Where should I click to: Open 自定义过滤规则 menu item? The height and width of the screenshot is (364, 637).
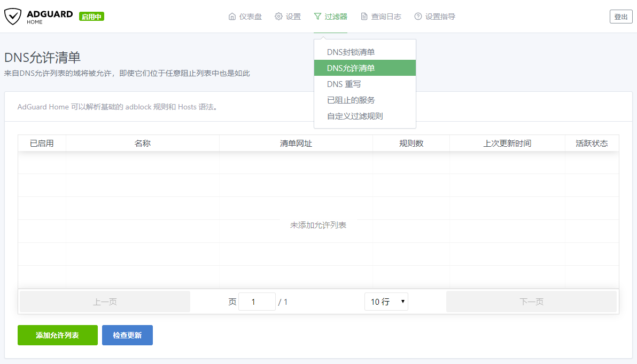(355, 116)
